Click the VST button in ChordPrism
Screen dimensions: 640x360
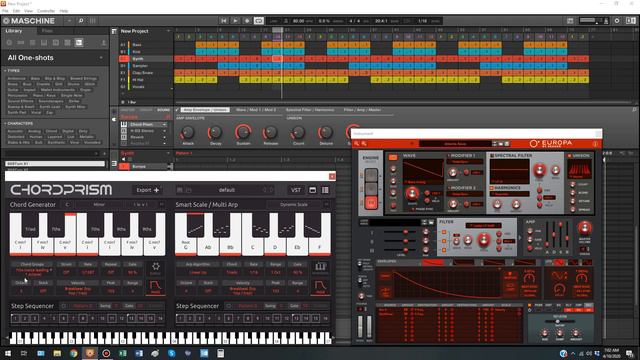296,190
